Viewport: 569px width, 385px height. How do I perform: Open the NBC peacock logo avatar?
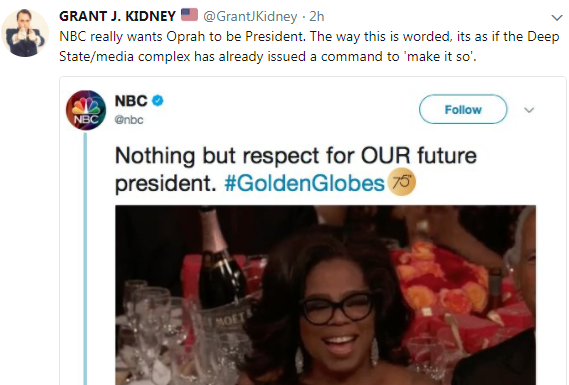86,110
